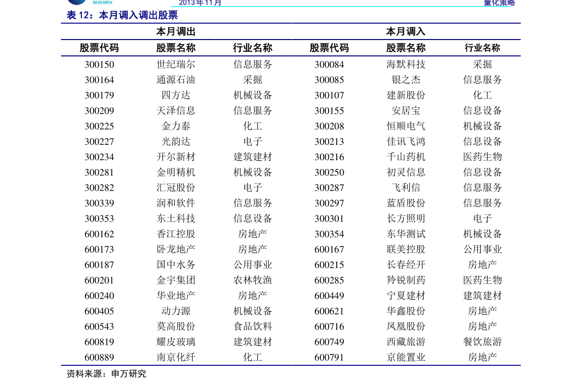Select stock name 世纪瑞尔
Screen dimensions: 588x388
click(176, 64)
